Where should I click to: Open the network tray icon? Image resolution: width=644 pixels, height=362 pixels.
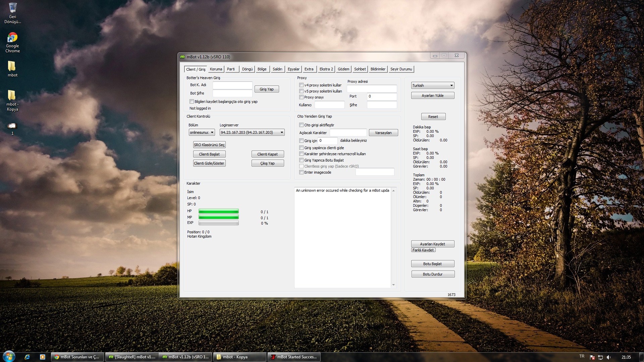[x=600, y=357]
